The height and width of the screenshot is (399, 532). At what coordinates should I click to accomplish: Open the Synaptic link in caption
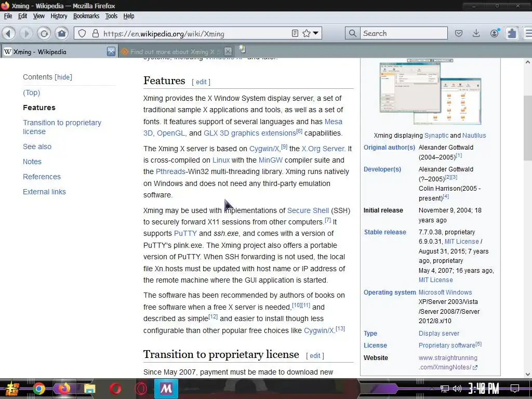click(436, 136)
